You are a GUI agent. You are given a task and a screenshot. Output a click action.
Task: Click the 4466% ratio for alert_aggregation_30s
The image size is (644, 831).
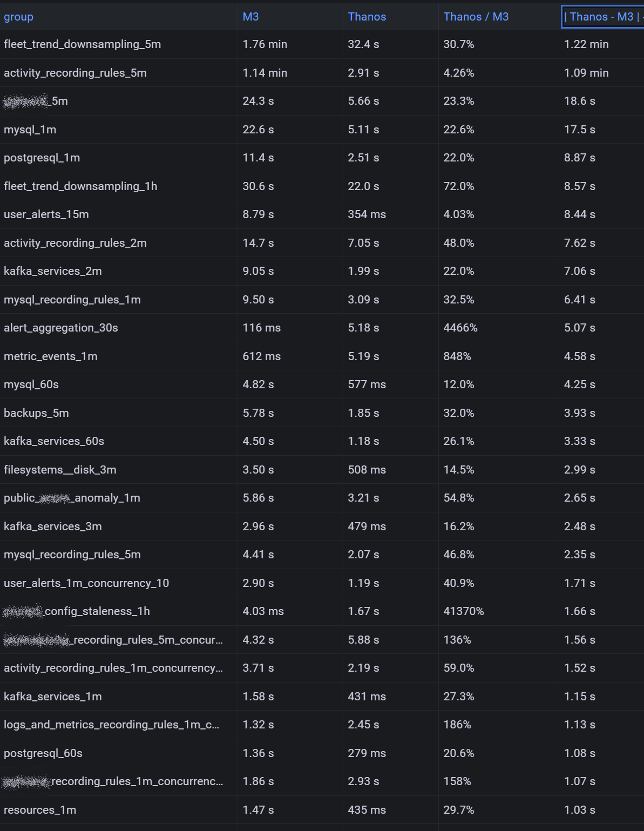460,328
